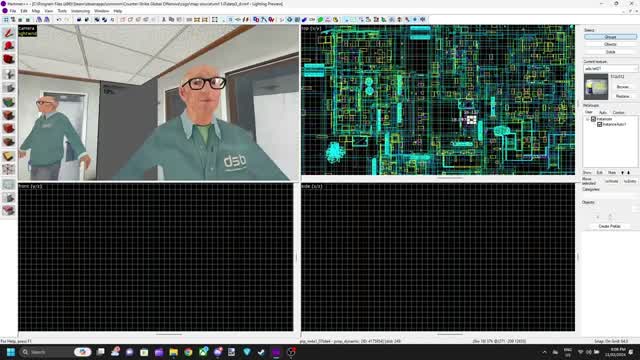Click the visgroup Mark button
The image size is (640, 360).
pyautogui.click(x=612, y=173)
